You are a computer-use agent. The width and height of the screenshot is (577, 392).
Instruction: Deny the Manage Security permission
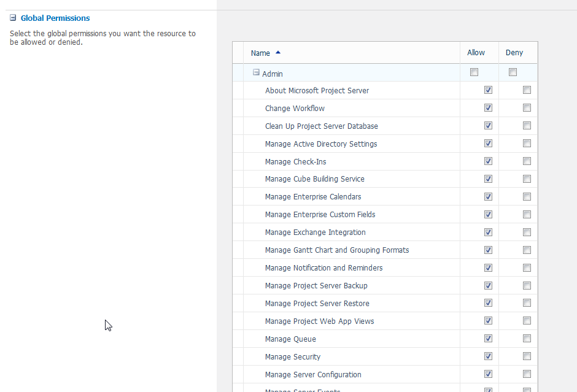[527, 356]
